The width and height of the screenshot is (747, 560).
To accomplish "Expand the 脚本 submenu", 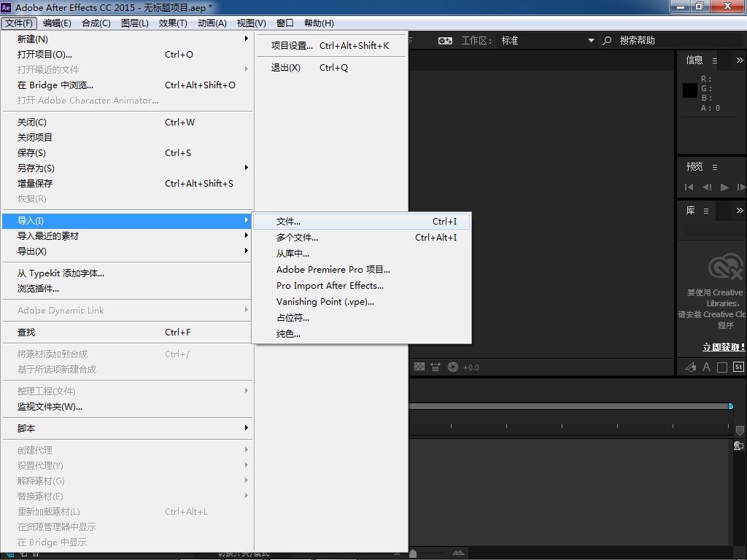I will coord(127,429).
